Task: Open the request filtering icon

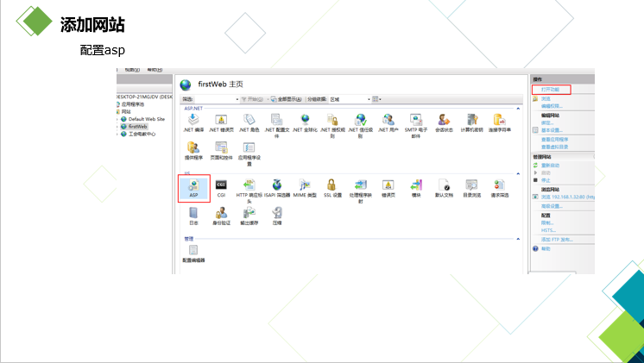Action: [x=500, y=188]
